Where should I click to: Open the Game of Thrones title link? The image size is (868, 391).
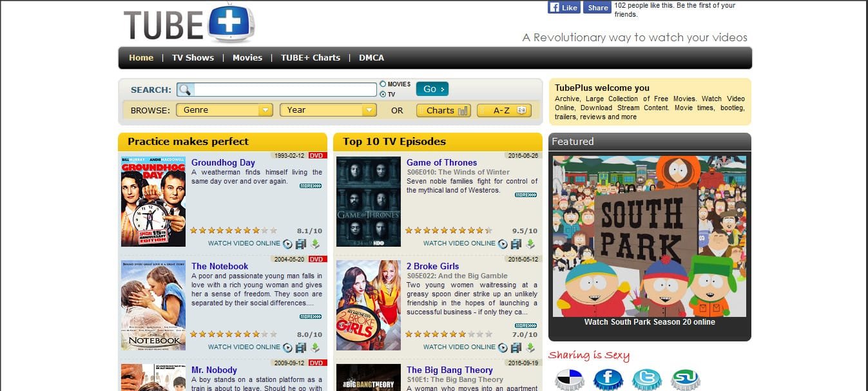(442, 162)
